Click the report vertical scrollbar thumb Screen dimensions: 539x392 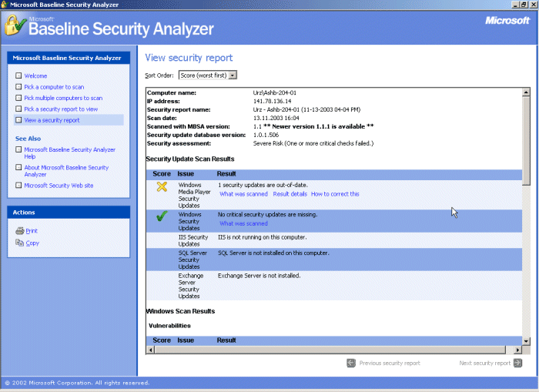(526, 140)
